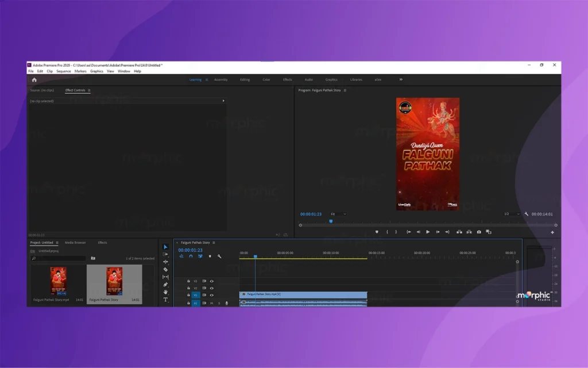Select the Razor tool
The height and width of the screenshot is (368, 588).
point(165,269)
